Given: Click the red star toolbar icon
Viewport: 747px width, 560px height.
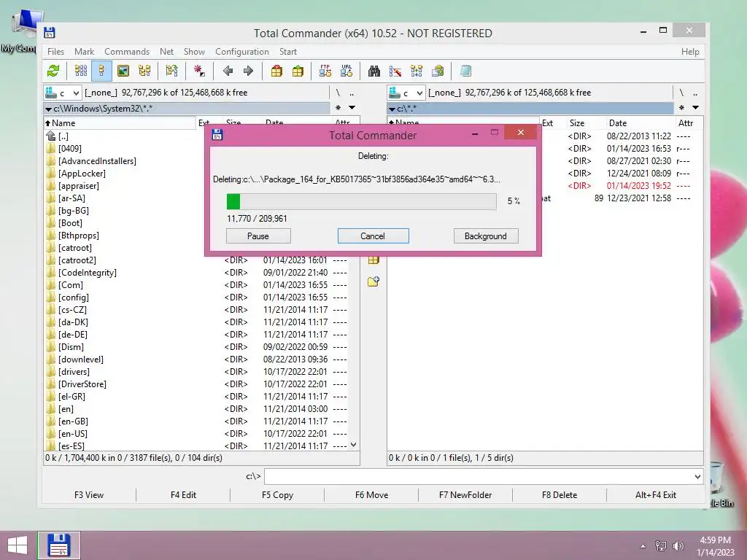Looking at the screenshot, I should 199,71.
